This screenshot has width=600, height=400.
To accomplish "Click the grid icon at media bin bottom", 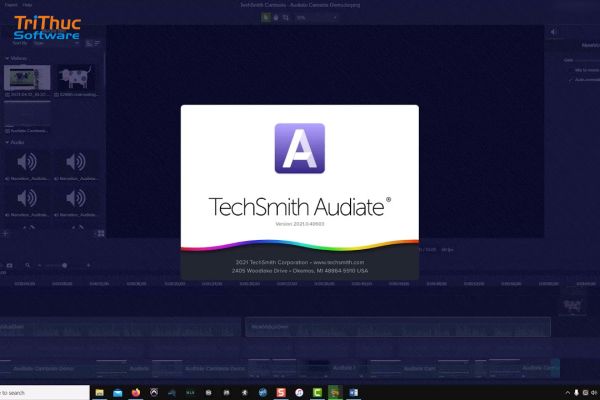I will (101, 233).
